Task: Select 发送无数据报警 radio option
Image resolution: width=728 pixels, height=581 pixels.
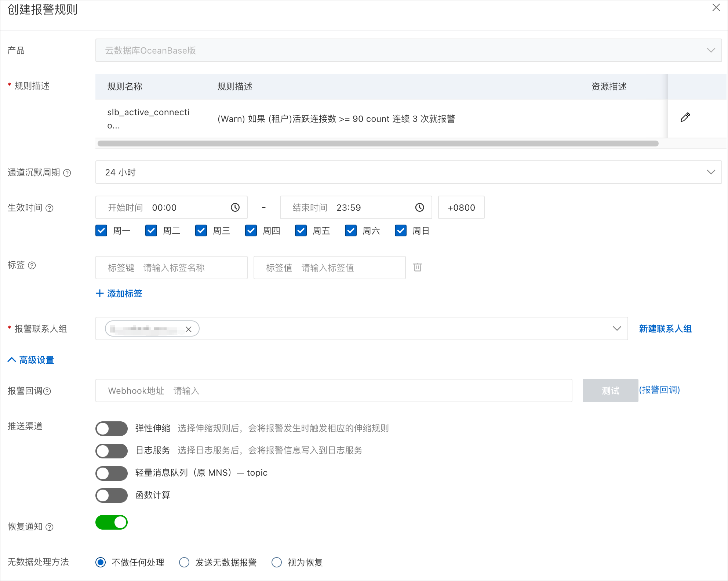Action: (x=184, y=562)
